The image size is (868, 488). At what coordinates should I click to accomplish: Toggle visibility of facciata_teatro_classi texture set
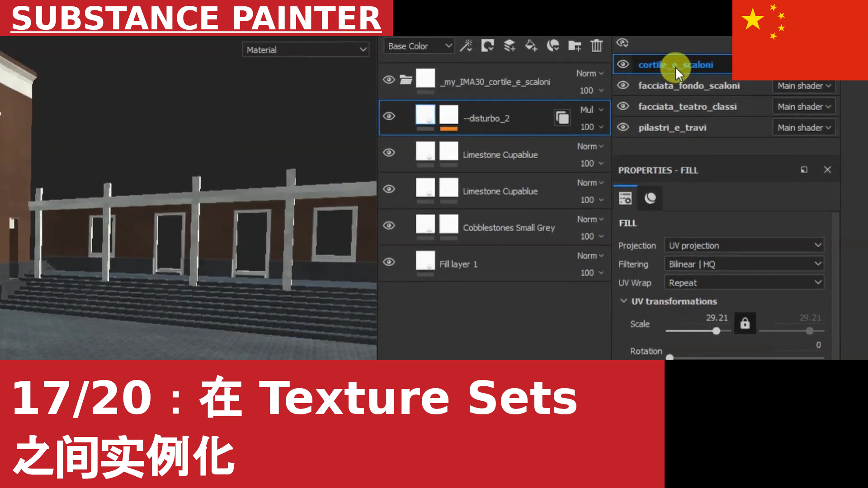coord(623,106)
